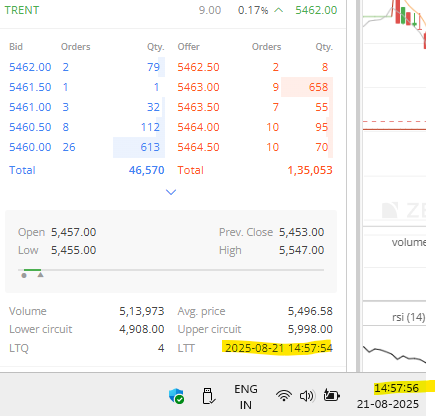436x416 pixels.
Task: Click the LTT timestamp 2025-08-21 14:57:54
Action: pos(279,348)
